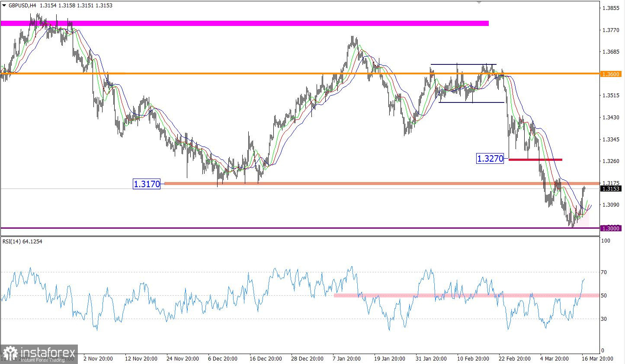625x364 pixels.
Task: Click the 7 Jan 20:00 time label
Action: [347, 359]
